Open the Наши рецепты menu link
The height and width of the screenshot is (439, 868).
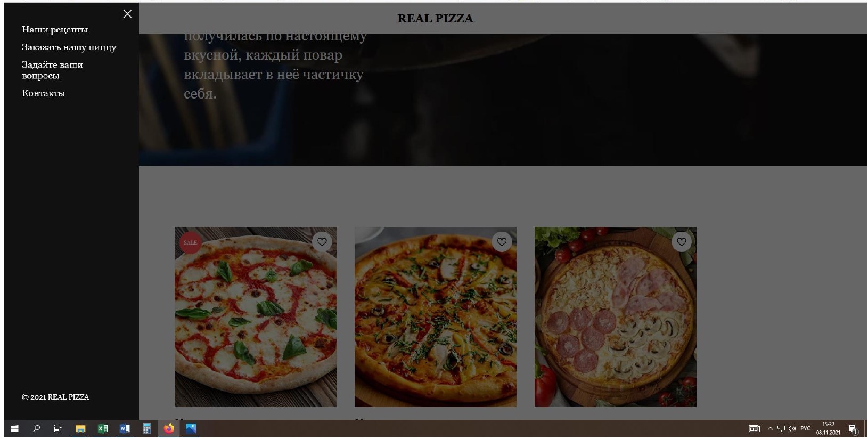[x=55, y=30]
